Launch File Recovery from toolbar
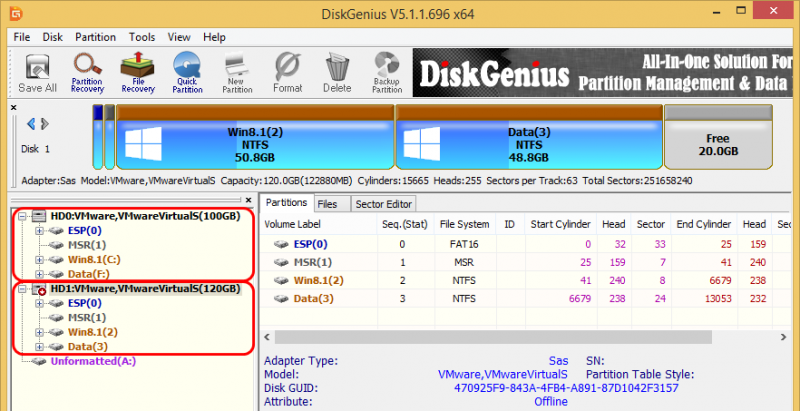This screenshot has height=411, width=800. (x=138, y=73)
